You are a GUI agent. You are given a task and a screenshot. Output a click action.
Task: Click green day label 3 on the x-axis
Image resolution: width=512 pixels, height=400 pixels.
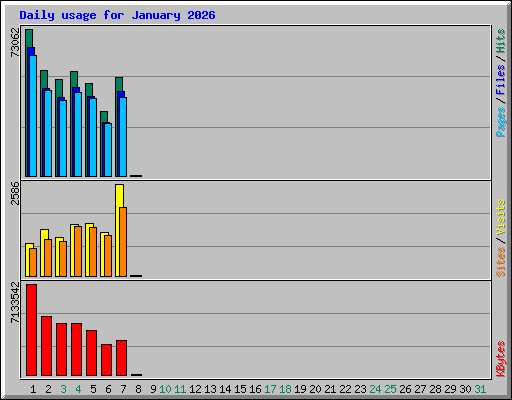coord(63,389)
